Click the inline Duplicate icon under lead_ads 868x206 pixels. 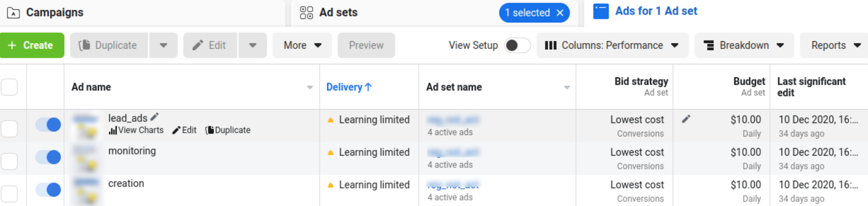(209, 130)
